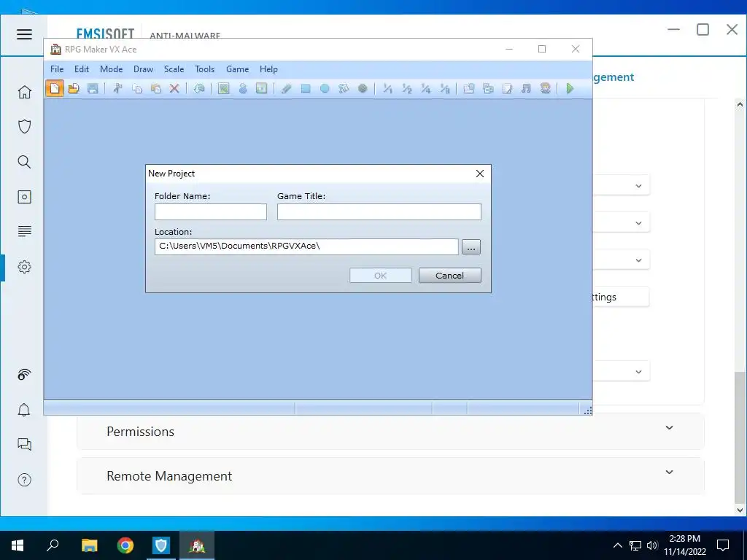
Task: Click the Paste toolbar icon
Action: [156, 88]
